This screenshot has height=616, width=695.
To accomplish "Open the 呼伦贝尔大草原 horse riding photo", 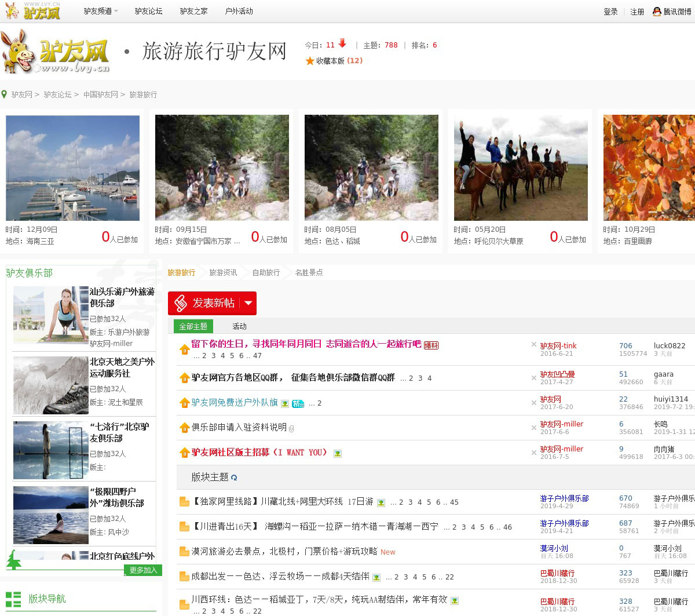I will (521, 167).
